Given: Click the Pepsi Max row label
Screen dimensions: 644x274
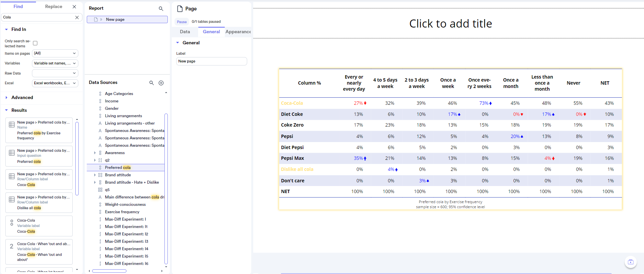Looking at the screenshot, I should click(292, 158).
